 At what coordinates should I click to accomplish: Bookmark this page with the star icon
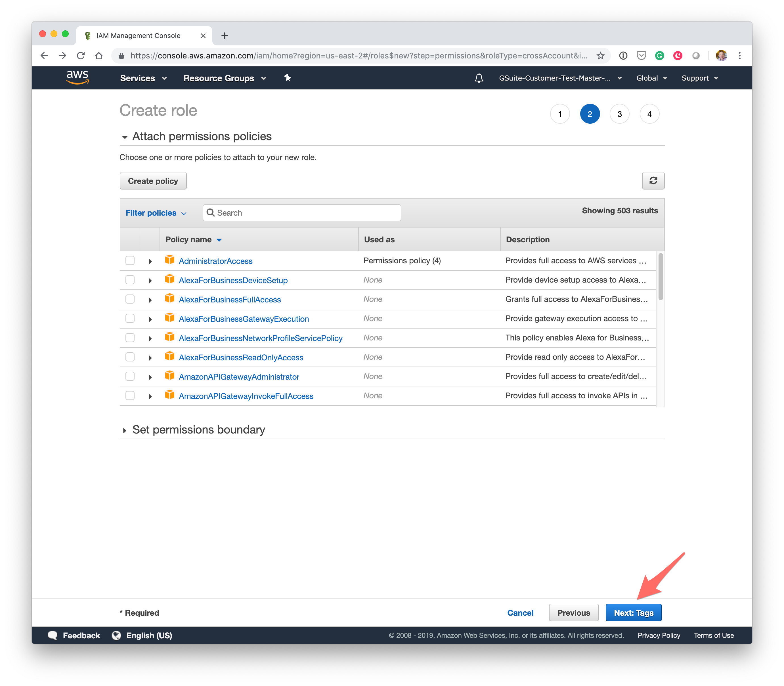click(x=601, y=56)
